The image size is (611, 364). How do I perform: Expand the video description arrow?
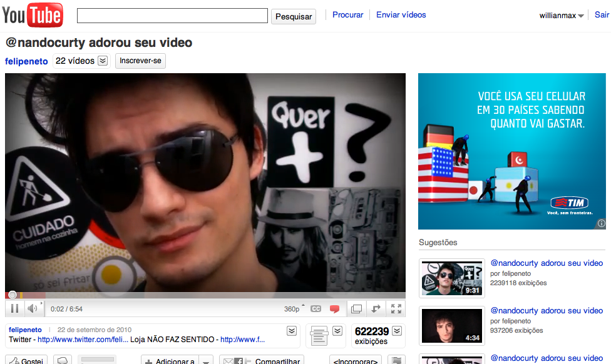292,330
